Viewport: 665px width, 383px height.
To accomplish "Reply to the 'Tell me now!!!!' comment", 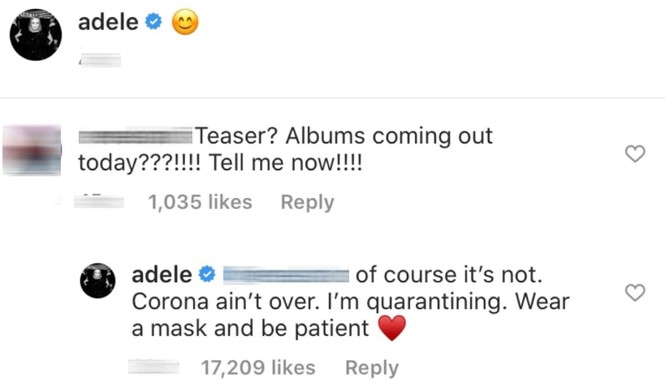I will [x=307, y=202].
